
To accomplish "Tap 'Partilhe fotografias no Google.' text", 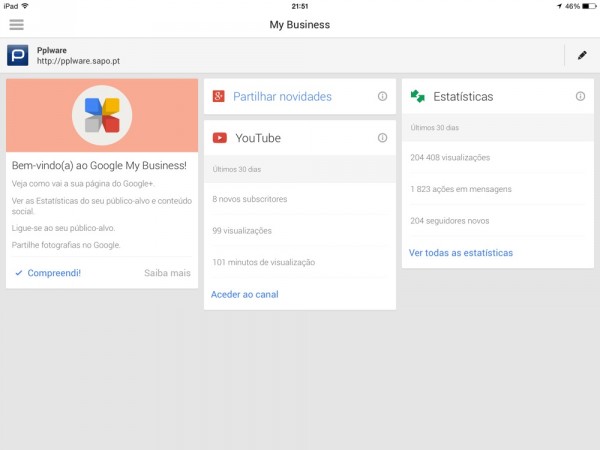I will pos(66,245).
